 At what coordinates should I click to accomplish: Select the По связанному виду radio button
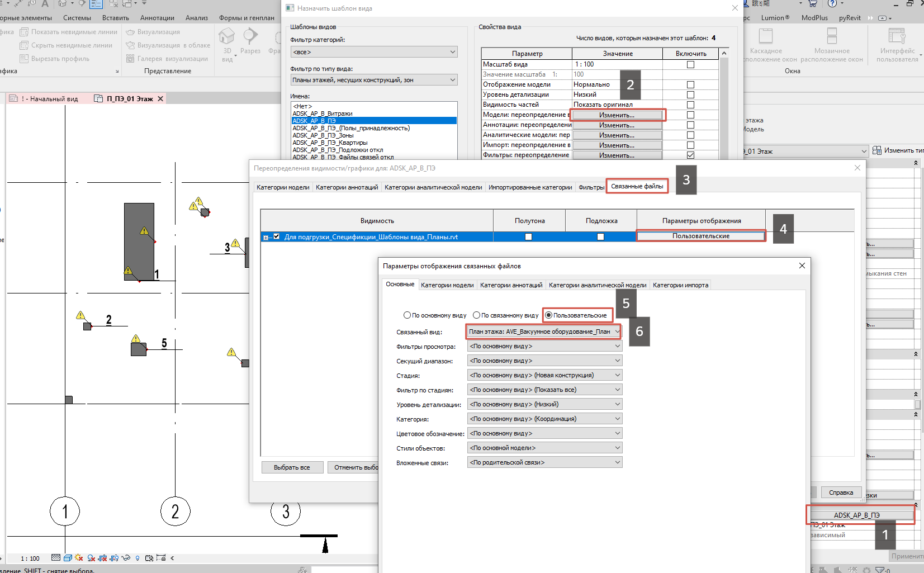point(477,315)
